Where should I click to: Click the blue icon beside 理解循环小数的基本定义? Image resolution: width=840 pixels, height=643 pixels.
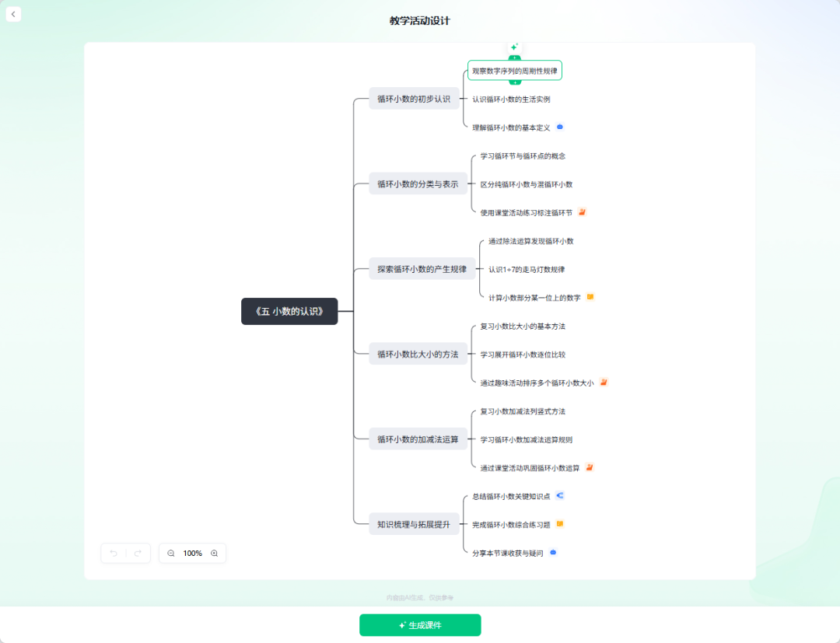pos(560,127)
